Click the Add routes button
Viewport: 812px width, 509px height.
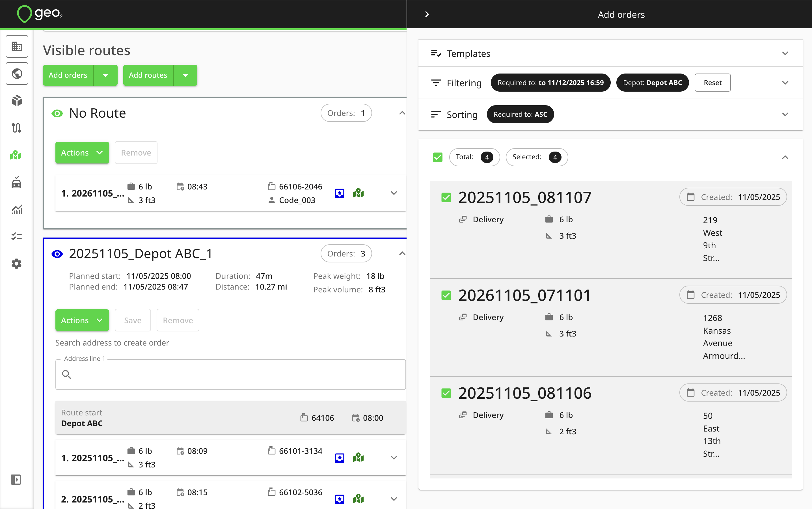pos(148,75)
